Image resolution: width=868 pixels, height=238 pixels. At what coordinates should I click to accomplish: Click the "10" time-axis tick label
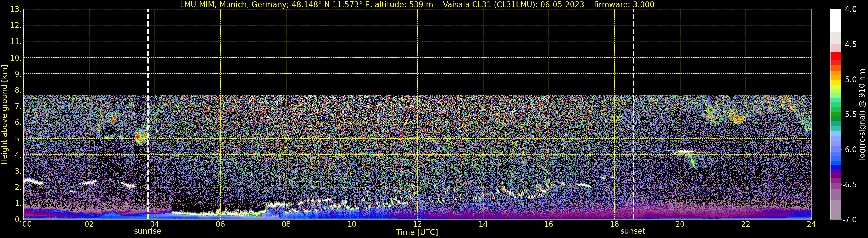coord(352,224)
